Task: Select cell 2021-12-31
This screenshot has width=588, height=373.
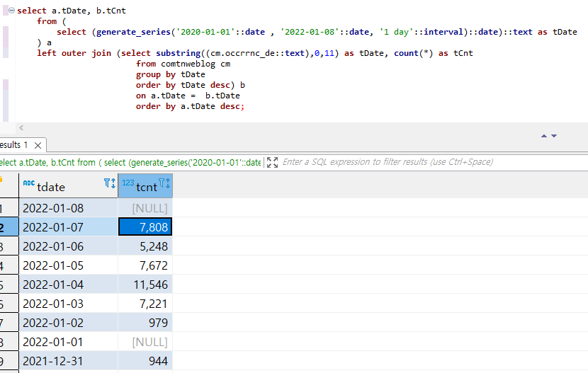Action: 68,361
